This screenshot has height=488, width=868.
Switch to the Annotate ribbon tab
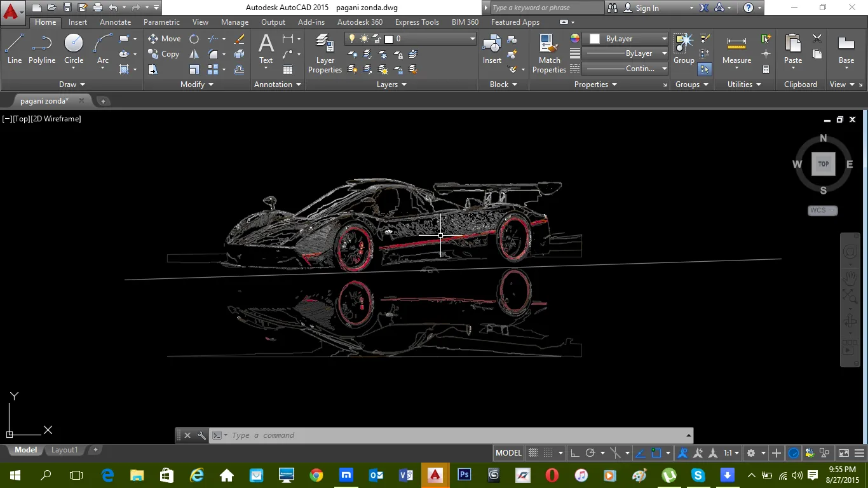[x=115, y=22]
